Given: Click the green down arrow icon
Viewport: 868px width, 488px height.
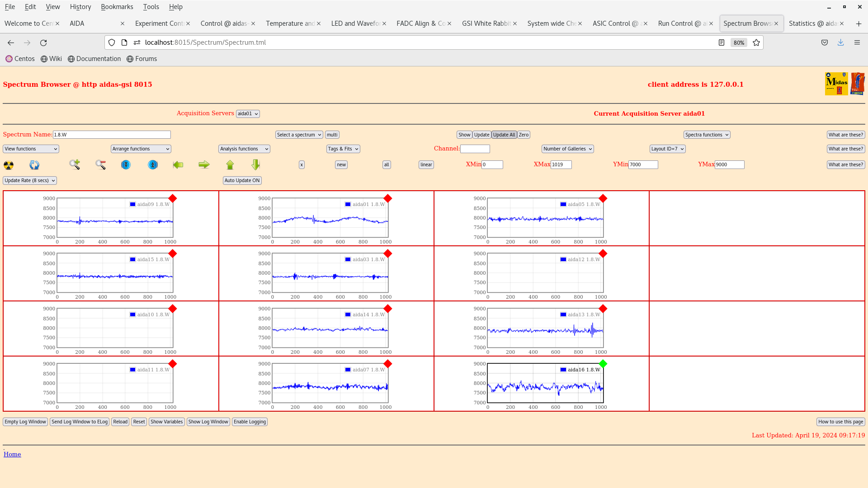Looking at the screenshot, I should tap(256, 164).
